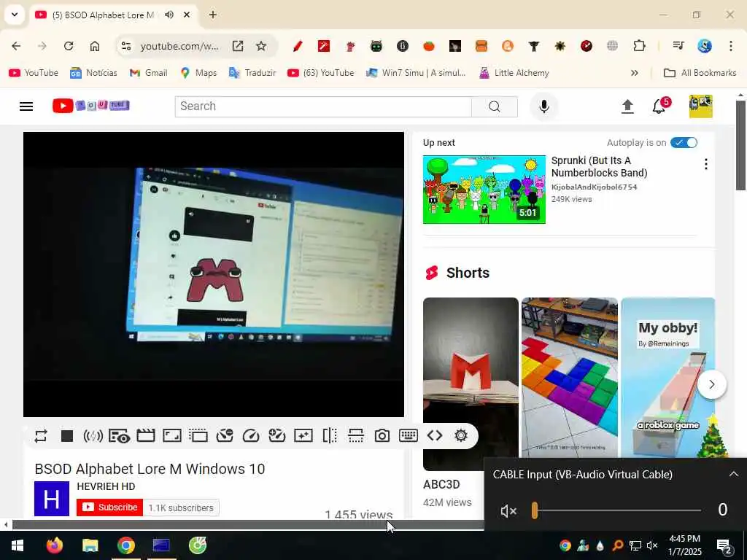Reload the page button
Viewport: 747px width, 560px height.
click(69, 46)
